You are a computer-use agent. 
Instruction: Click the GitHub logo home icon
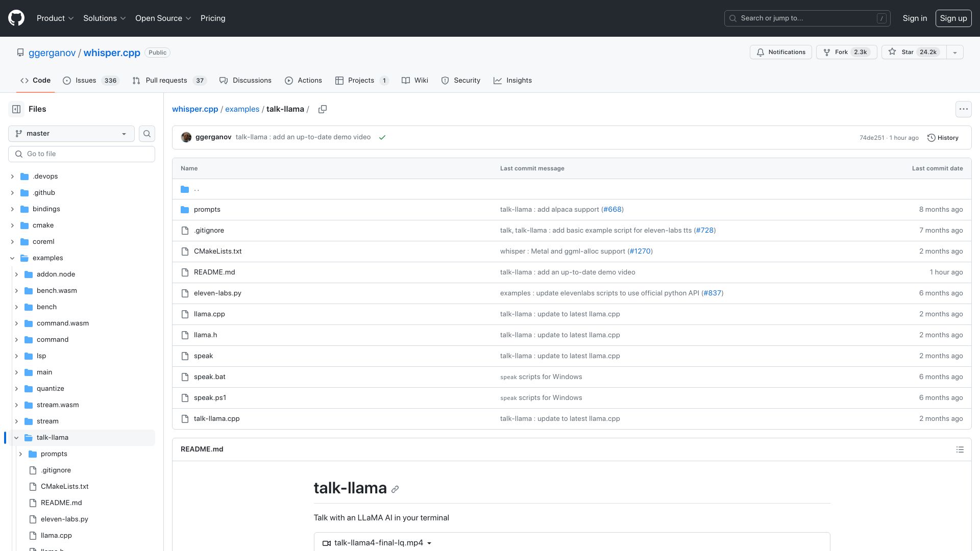[16, 18]
